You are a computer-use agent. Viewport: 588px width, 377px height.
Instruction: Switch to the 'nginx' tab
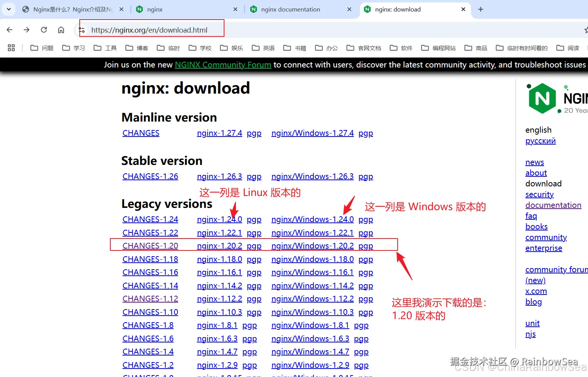[188, 9]
